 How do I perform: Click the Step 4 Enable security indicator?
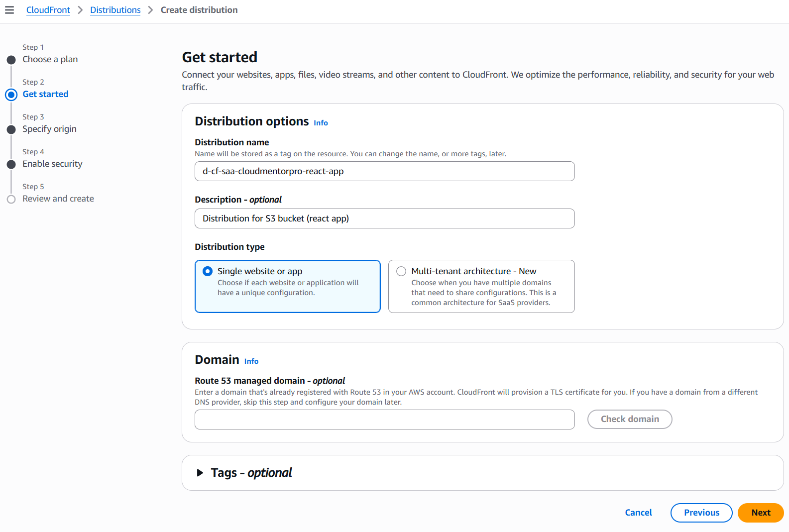coord(11,164)
